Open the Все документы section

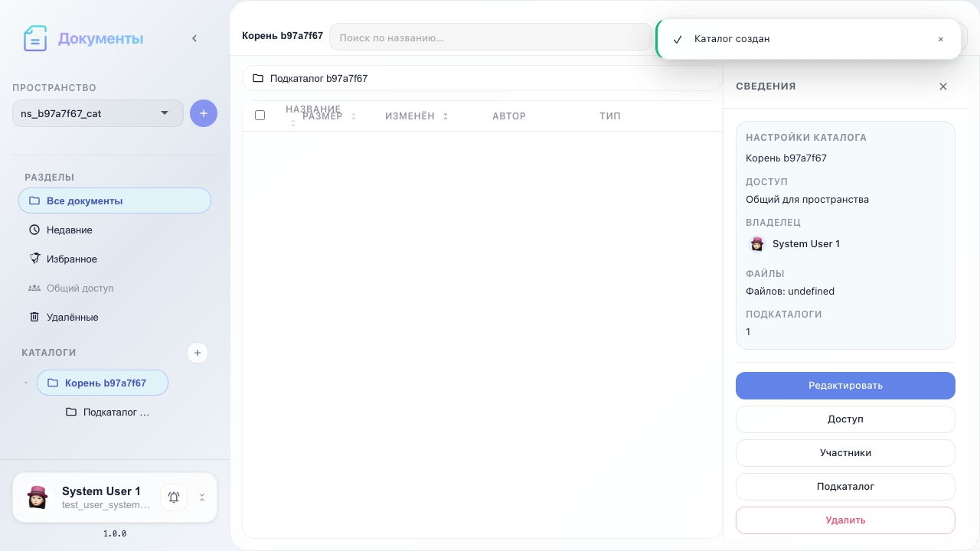115,201
